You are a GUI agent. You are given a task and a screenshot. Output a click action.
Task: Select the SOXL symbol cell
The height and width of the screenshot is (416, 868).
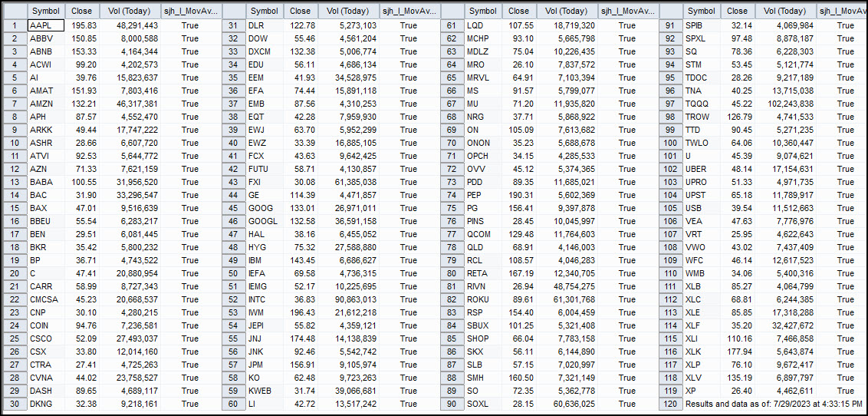[x=483, y=405]
